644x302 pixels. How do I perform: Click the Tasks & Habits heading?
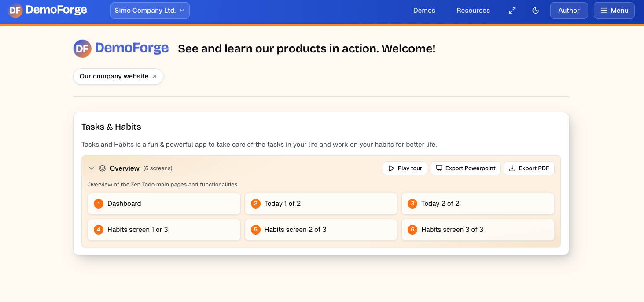coord(111,127)
